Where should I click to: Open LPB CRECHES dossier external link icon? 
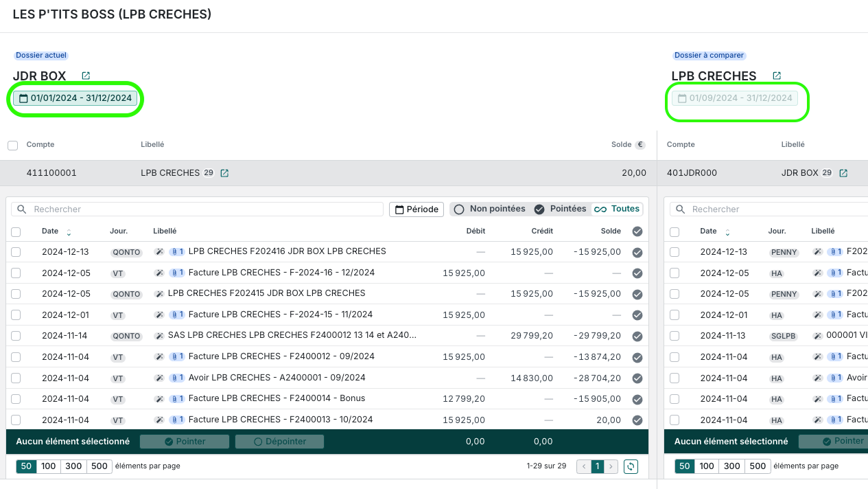[x=777, y=76]
